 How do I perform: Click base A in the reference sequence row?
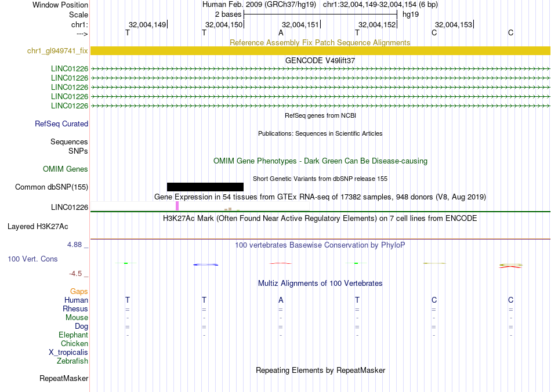coord(281,32)
